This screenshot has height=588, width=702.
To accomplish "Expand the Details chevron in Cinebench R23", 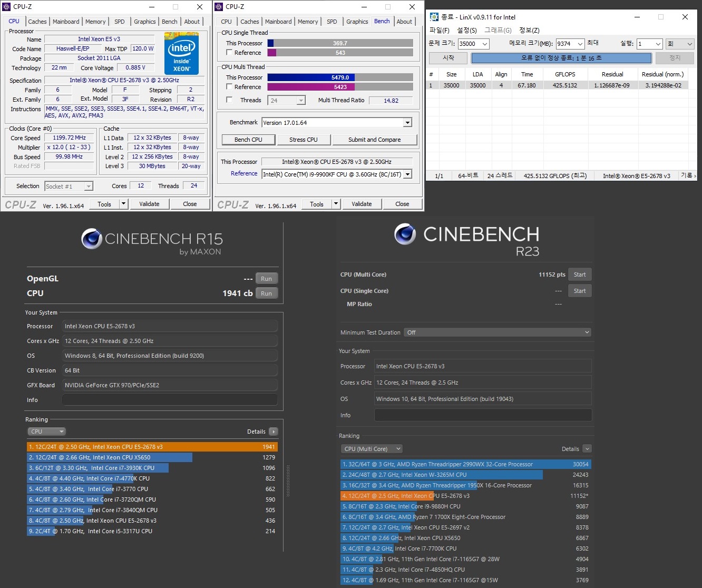I will coord(587,449).
